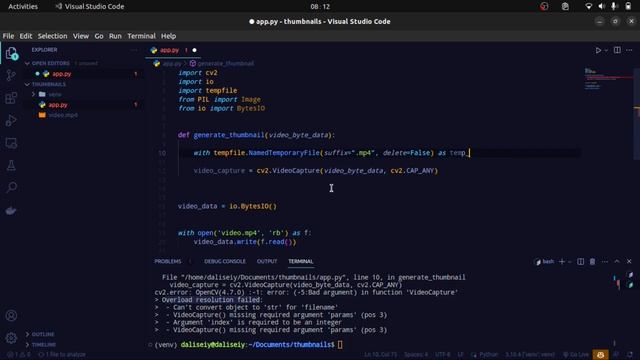Screen dimensions: 640x360
Task: Open the Terminal menu
Action: coord(141,36)
